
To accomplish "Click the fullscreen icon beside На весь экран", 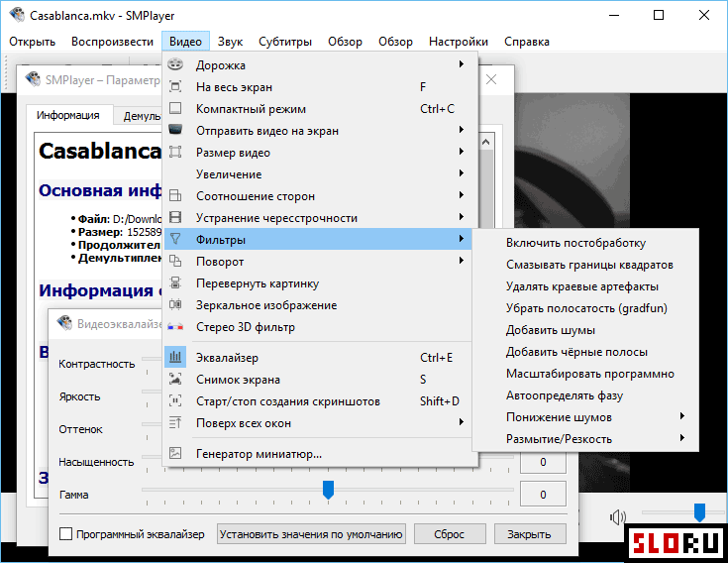I will (175, 86).
